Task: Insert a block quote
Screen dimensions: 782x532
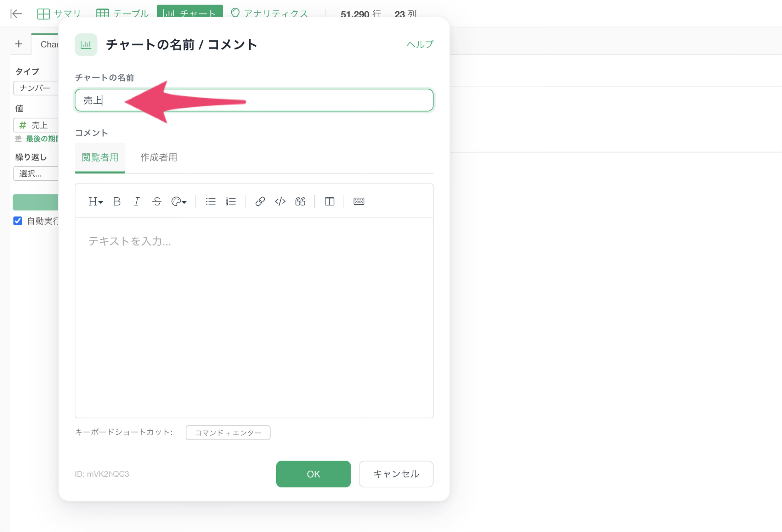Action: click(300, 202)
